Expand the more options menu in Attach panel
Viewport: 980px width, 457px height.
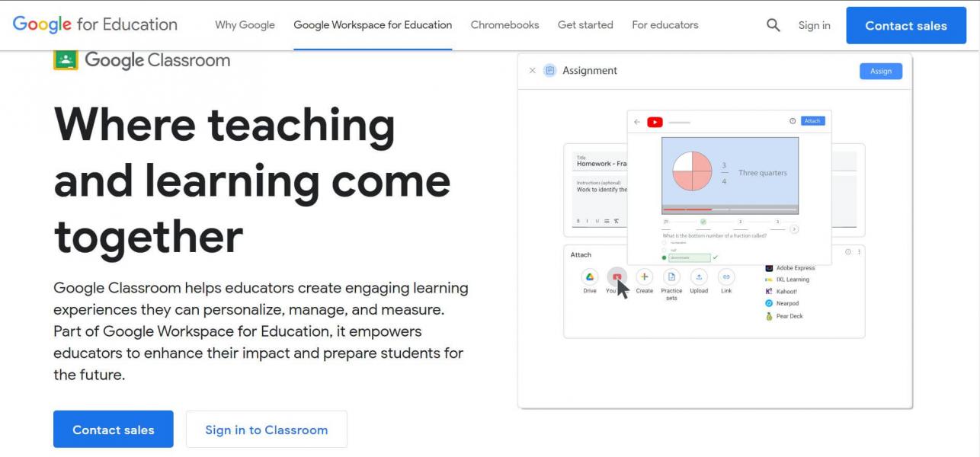[859, 252]
